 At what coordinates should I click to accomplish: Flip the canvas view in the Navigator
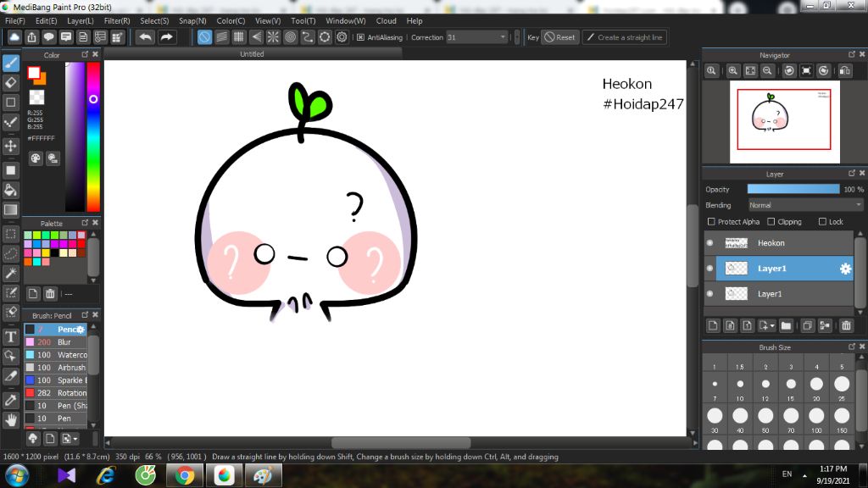(x=845, y=70)
